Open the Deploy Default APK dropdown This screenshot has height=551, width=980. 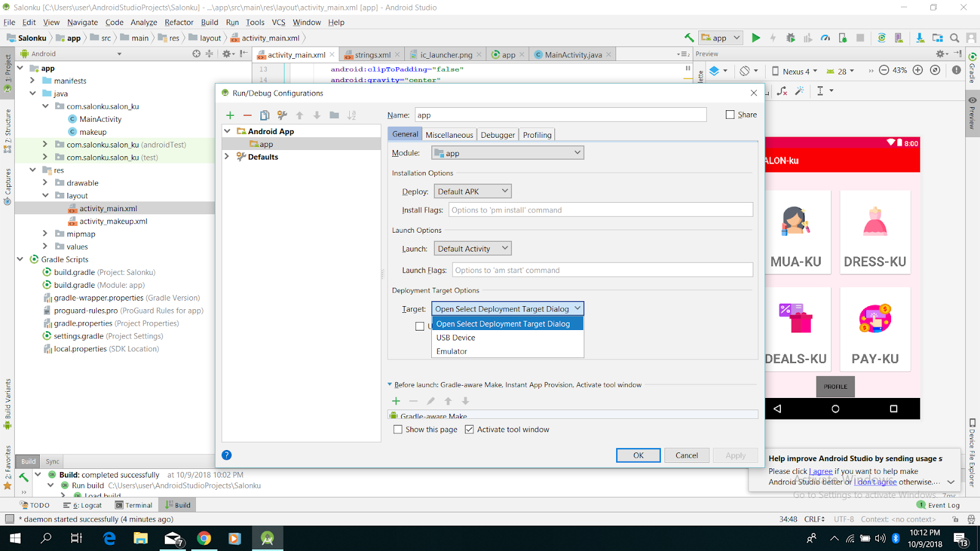[x=473, y=192]
